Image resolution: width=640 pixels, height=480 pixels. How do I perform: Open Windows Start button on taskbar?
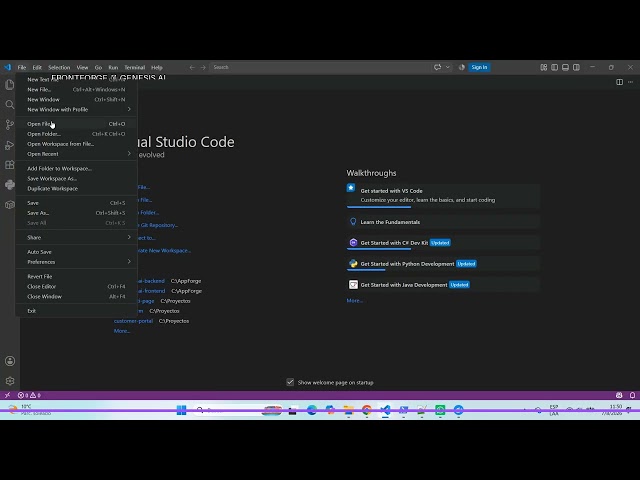tap(182, 410)
